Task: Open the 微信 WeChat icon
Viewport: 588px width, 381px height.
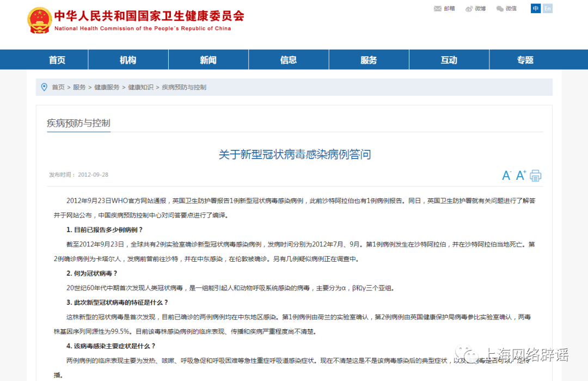Action: pyautogui.click(x=500, y=9)
